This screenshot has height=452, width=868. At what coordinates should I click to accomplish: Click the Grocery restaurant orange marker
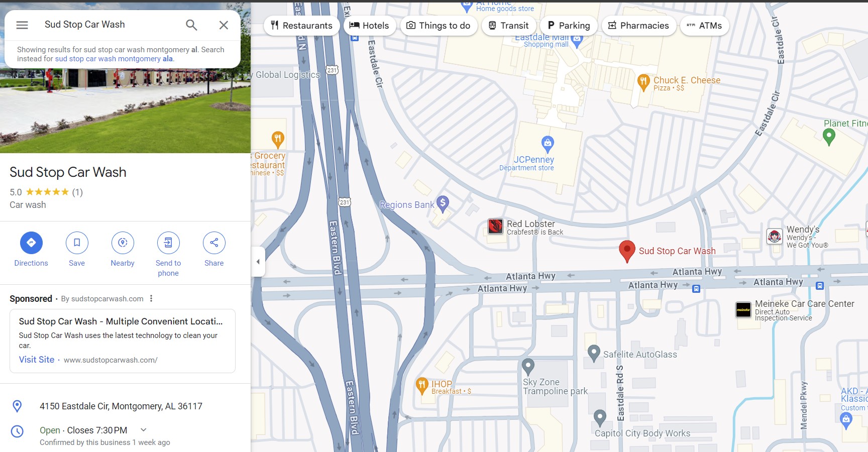coord(278,139)
